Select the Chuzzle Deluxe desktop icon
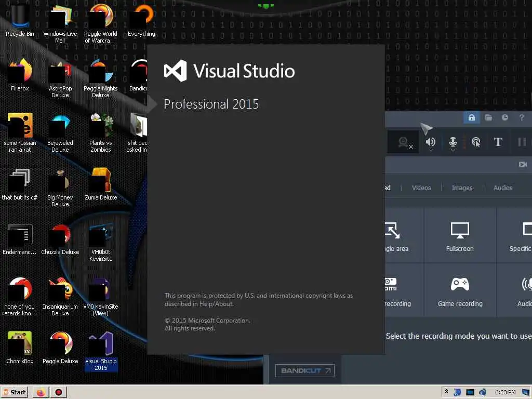 coord(60,239)
